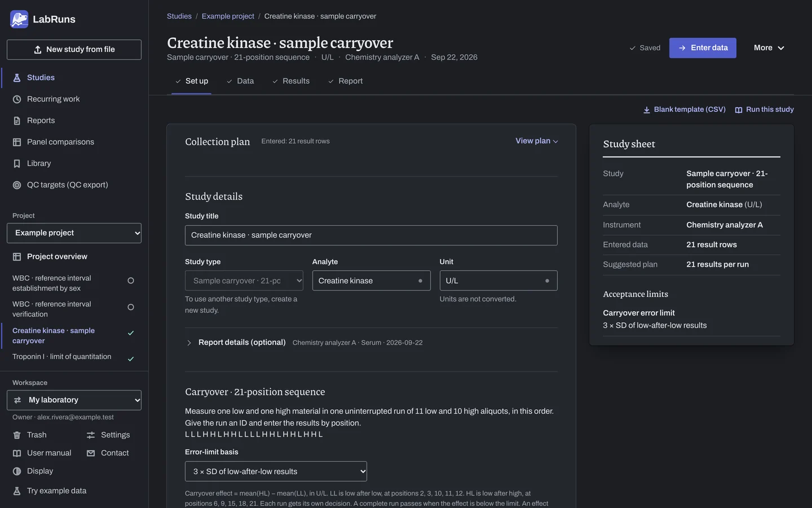Open Troponin I limit of quantitation study

coord(74,357)
